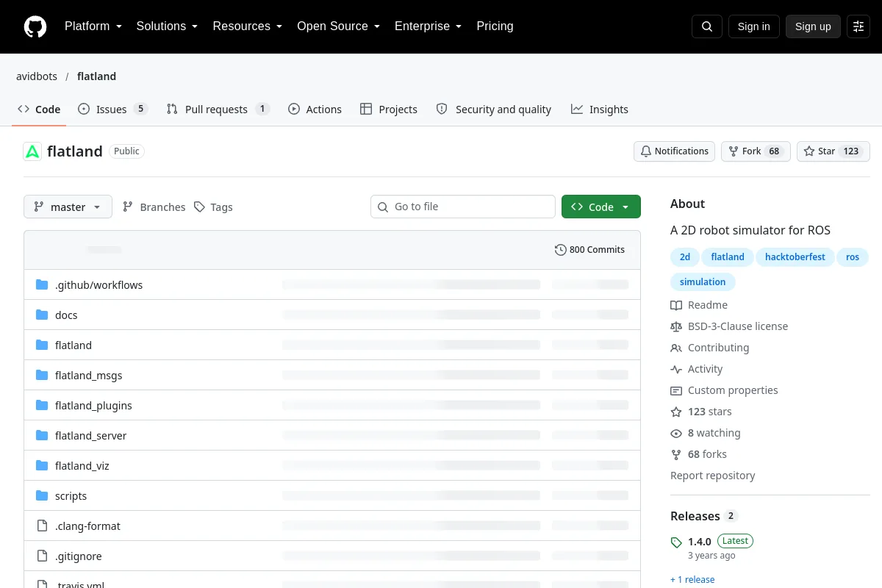Select the 2d topic tag

pos(685,257)
